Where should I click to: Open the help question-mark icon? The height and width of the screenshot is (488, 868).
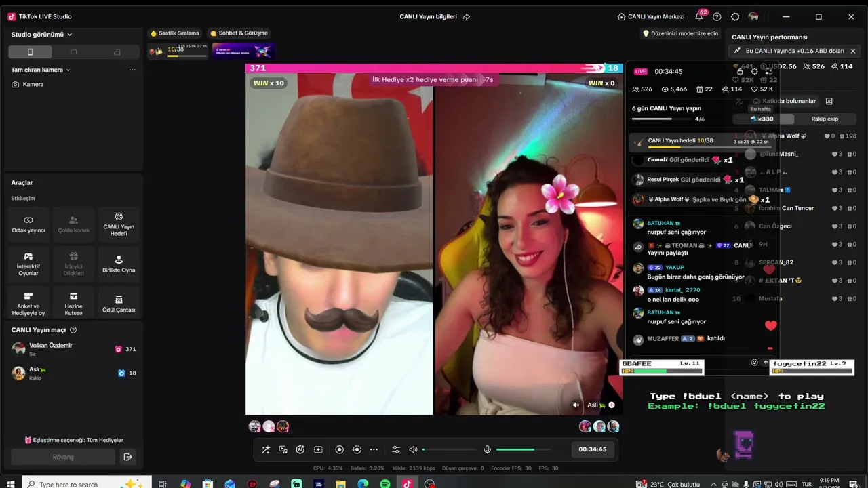[x=717, y=16]
